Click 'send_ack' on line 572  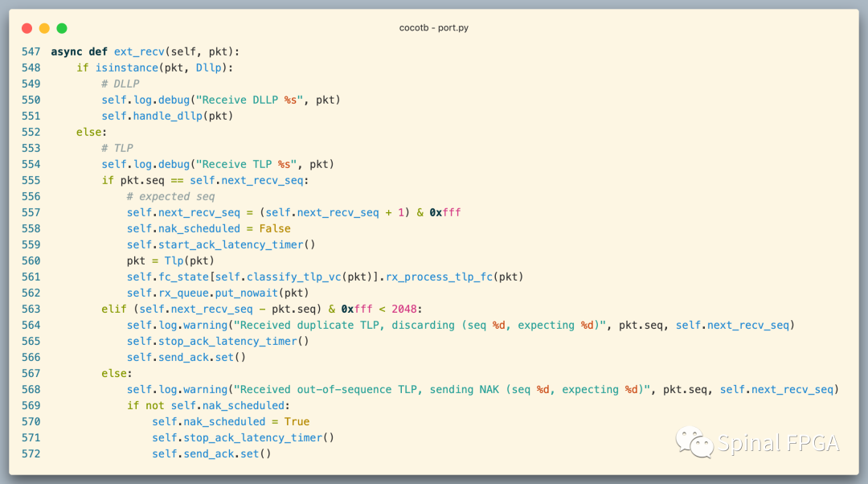pos(209,453)
